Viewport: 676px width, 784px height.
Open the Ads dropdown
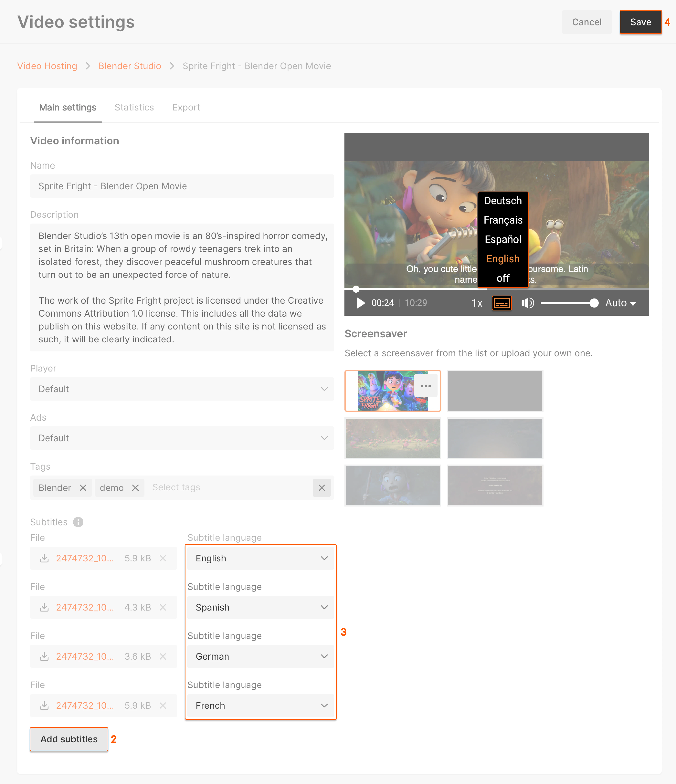tap(182, 438)
